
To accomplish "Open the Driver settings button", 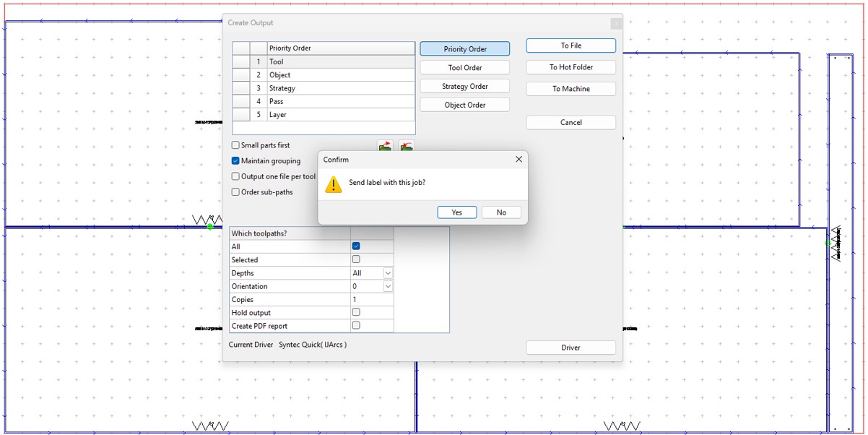I will pos(570,348).
